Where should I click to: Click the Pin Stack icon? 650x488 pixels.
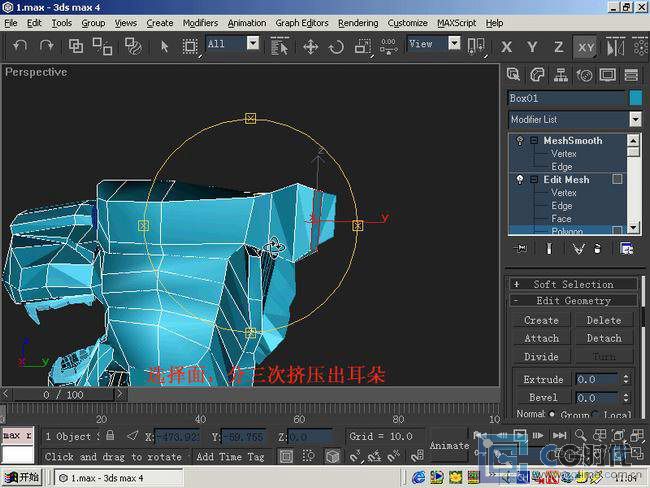click(x=521, y=248)
